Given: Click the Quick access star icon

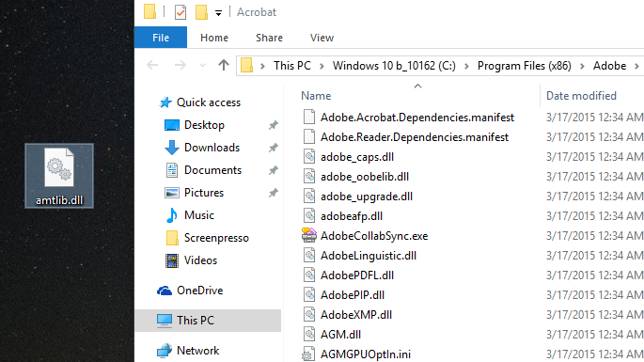Looking at the screenshot, I should 165,102.
